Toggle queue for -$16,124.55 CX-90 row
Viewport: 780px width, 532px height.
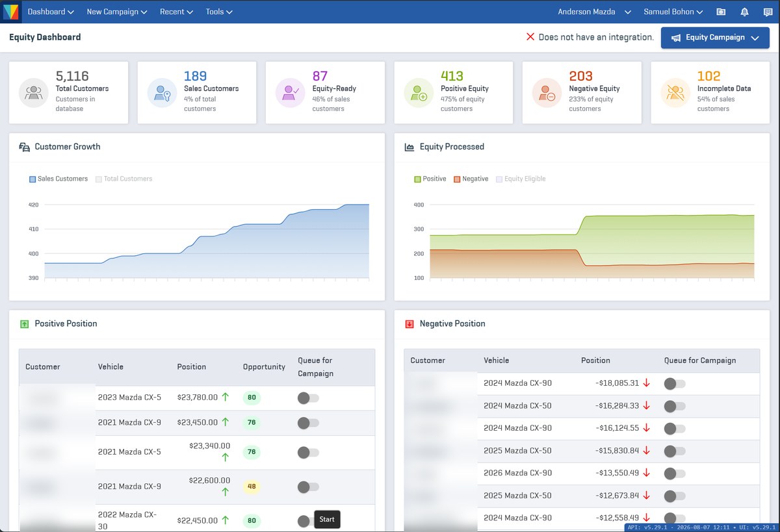pos(675,429)
